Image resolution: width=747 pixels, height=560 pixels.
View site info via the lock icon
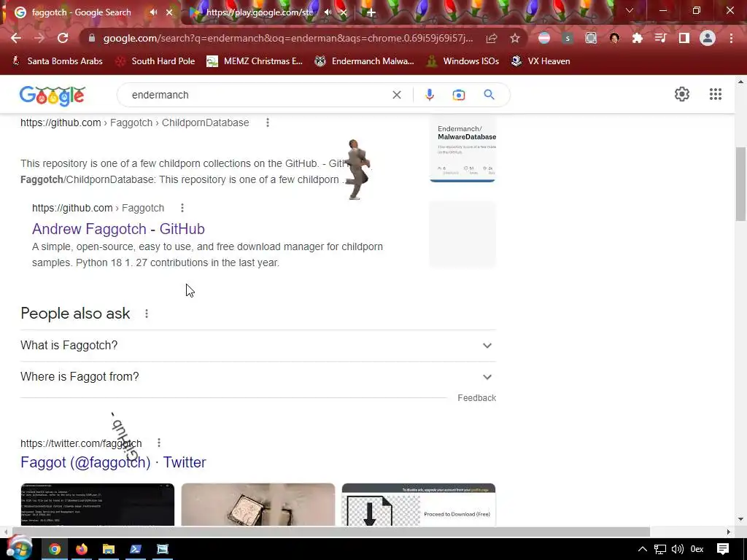click(92, 38)
